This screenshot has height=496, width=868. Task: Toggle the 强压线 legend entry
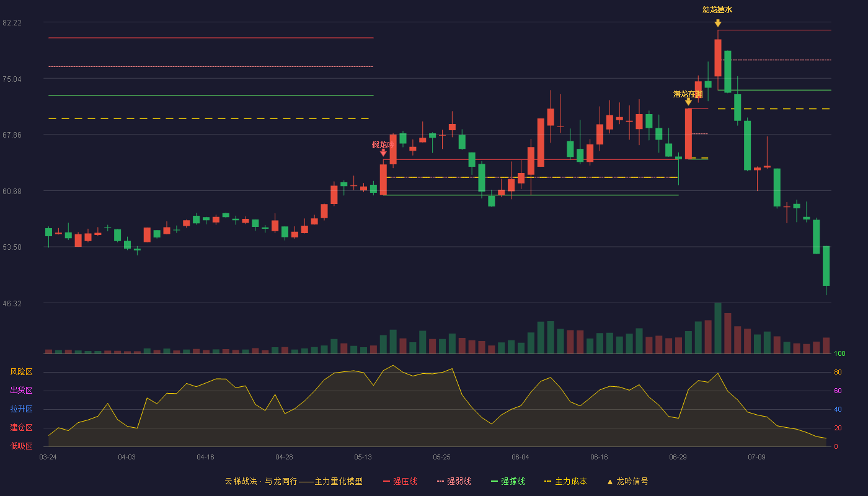400,481
